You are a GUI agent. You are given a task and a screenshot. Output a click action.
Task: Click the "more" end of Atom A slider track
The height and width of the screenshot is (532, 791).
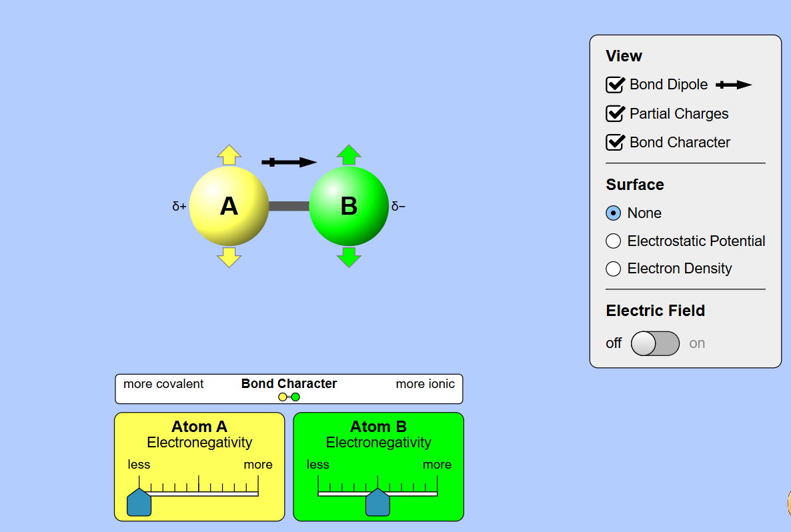[x=257, y=494]
